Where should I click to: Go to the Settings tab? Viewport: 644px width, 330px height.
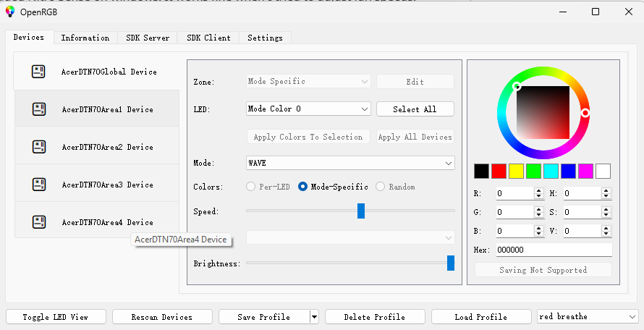click(x=265, y=38)
